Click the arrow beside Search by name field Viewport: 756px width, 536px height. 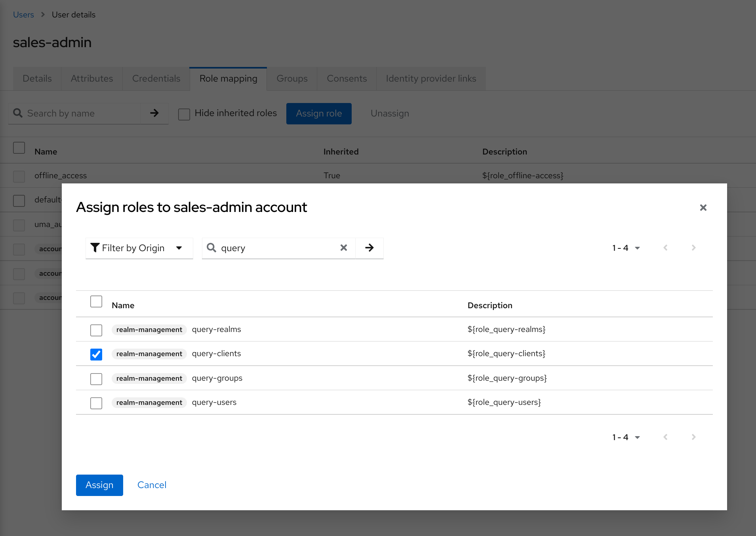pos(154,113)
